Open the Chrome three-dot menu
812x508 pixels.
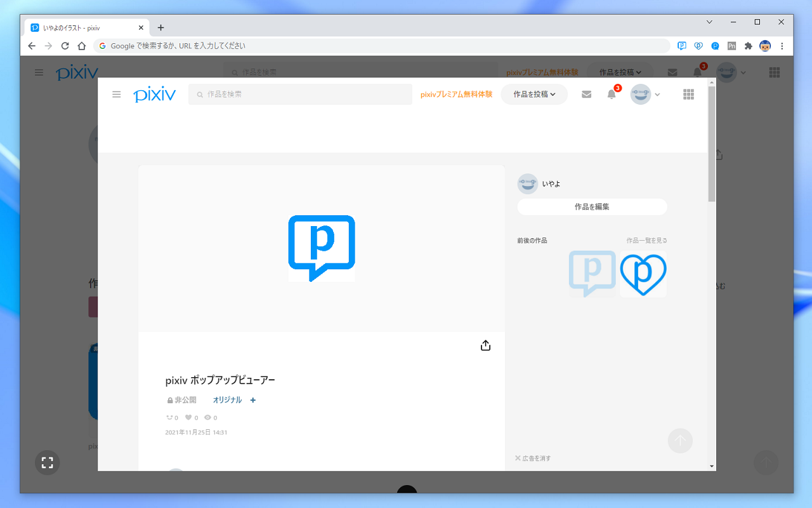782,46
